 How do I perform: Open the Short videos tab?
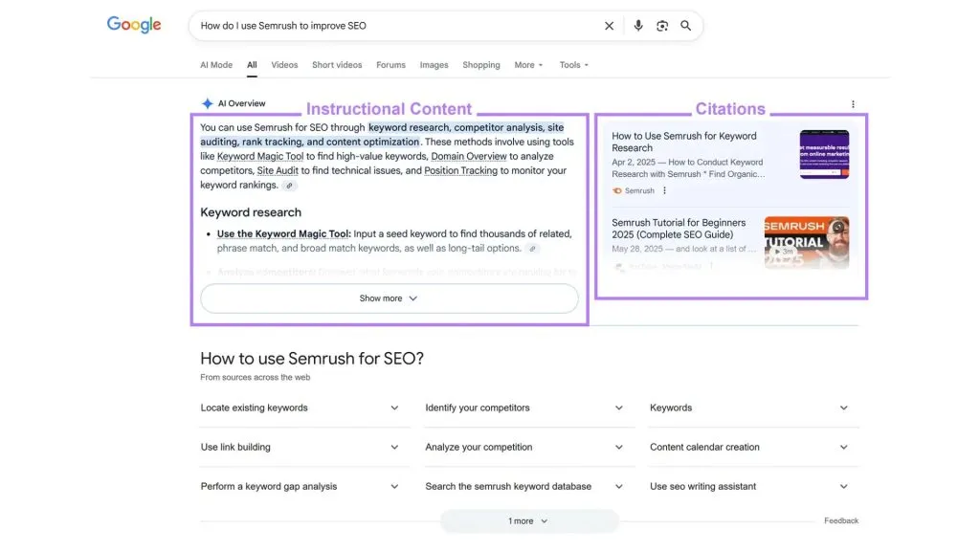pyautogui.click(x=337, y=65)
